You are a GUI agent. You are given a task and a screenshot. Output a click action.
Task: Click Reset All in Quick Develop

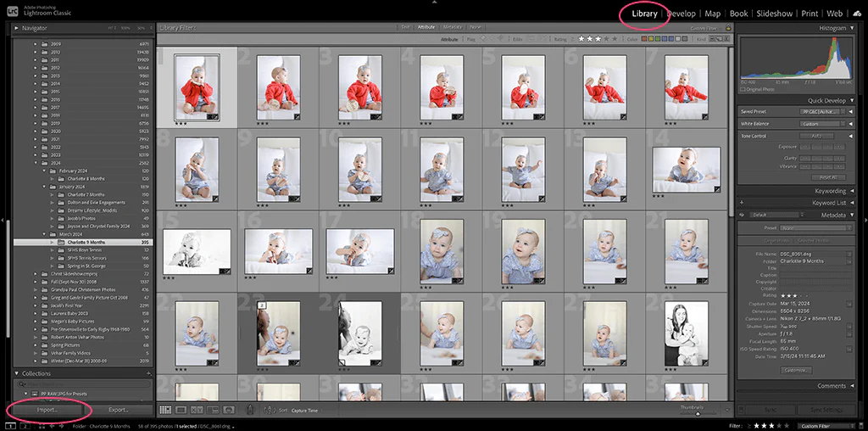828,177
